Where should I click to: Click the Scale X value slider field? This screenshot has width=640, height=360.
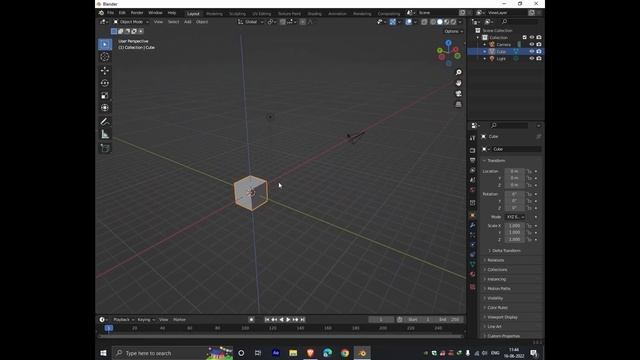(515, 226)
